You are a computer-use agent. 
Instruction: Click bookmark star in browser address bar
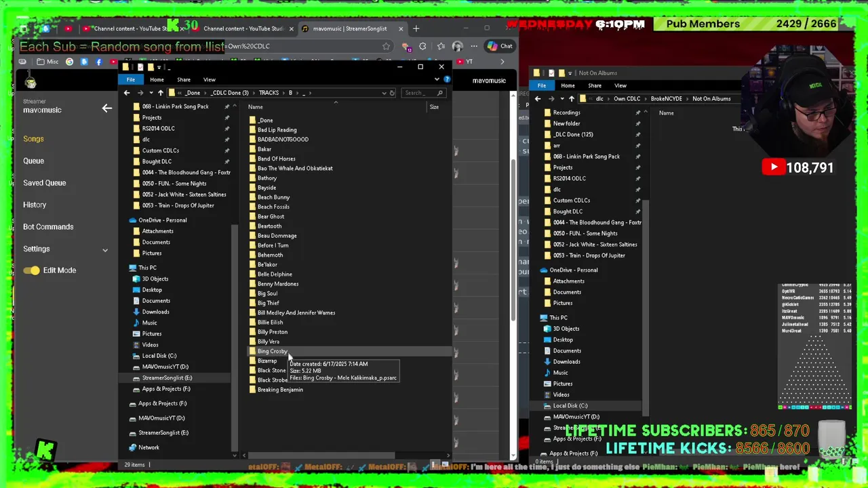coord(386,46)
